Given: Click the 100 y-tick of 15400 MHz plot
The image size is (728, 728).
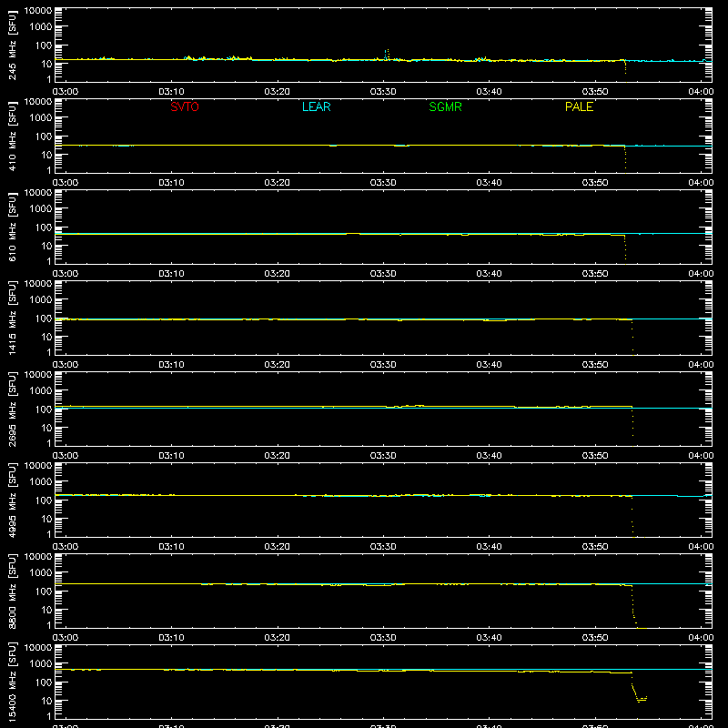Looking at the screenshot, I should [x=44, y=682].
